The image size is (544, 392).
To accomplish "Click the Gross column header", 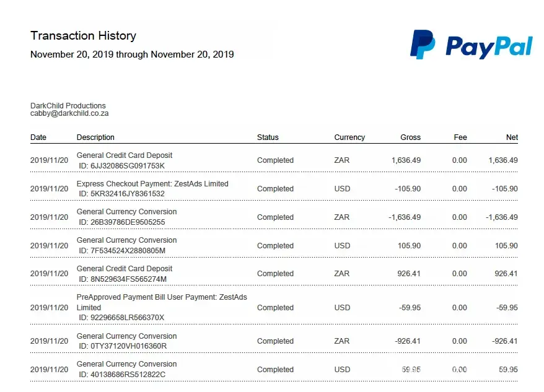I will click(410, 137).
